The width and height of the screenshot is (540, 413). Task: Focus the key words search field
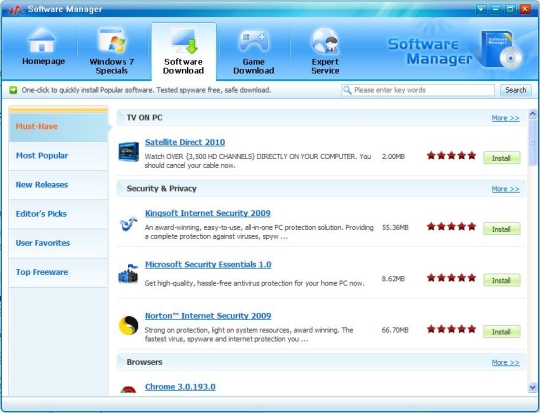418,90
